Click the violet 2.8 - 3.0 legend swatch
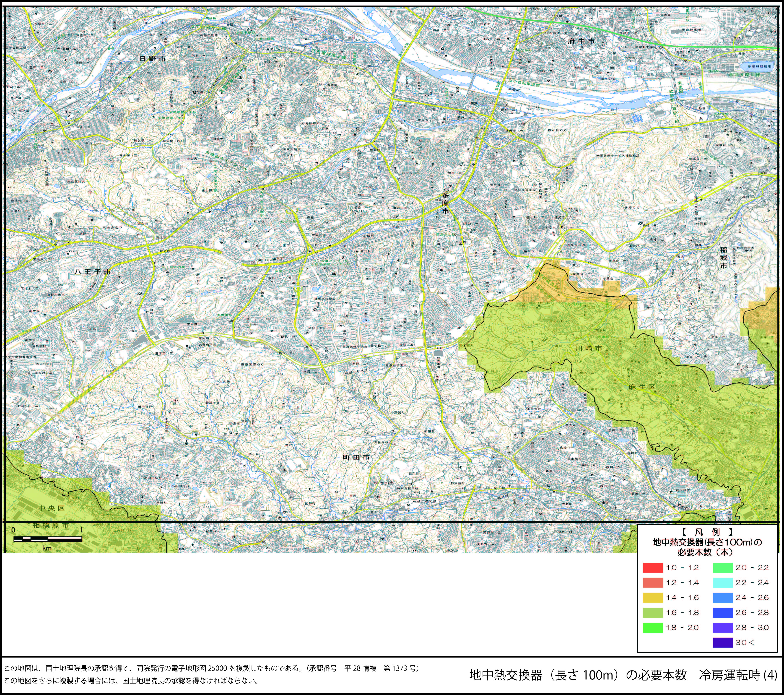The image size is (784, 695). pyautogui.click(x=723, y=627)
